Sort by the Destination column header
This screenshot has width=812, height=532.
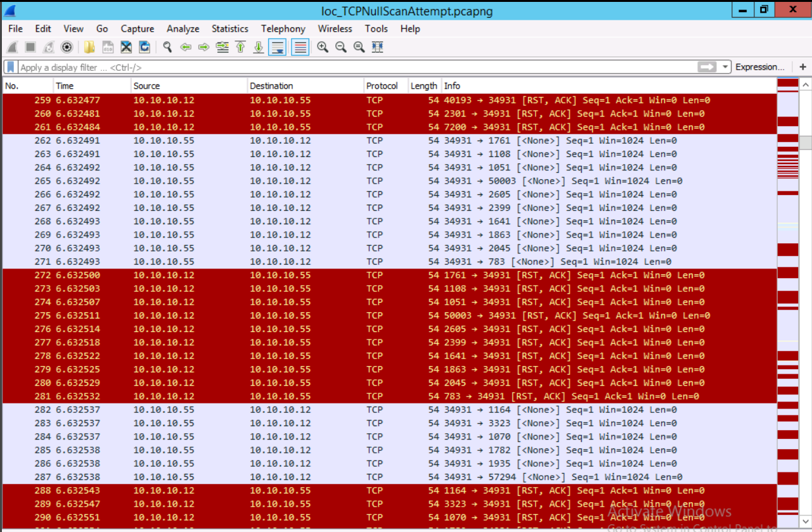305,85
